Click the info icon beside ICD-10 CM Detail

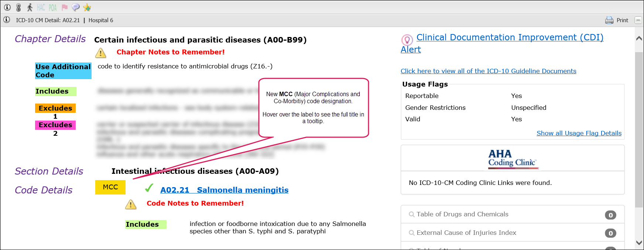(x=7, y=20)
